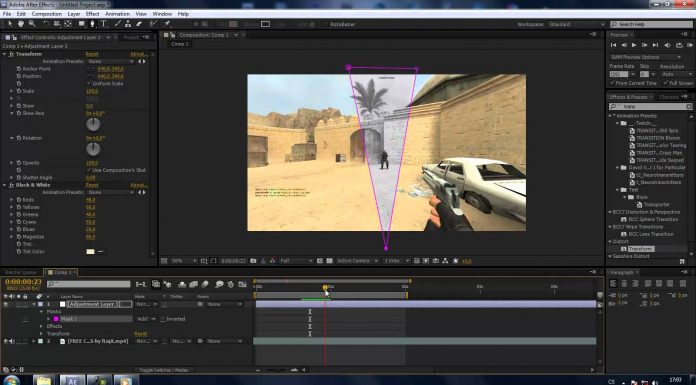Expand Effects group in timeline
Viewport: 696px width, 385px height.
[42, 326]
